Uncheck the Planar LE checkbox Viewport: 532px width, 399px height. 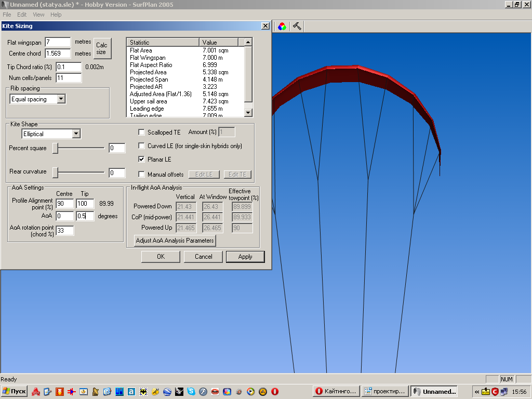142,159
